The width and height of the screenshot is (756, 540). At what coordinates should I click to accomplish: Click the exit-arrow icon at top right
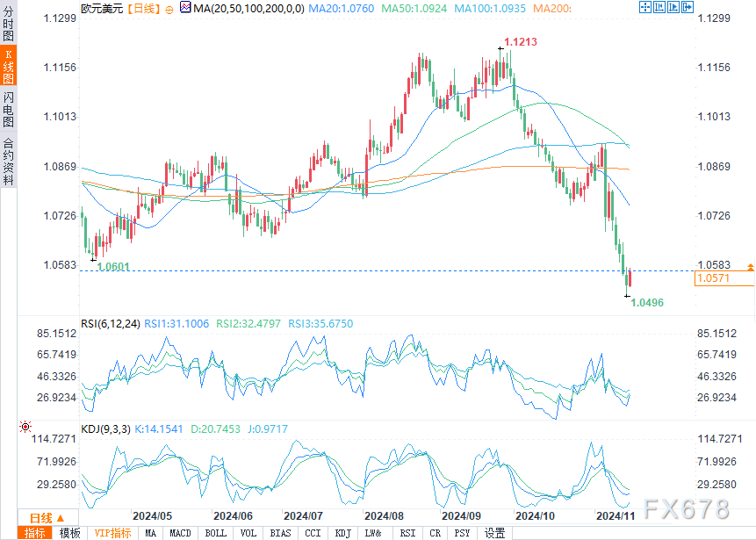[x=688, y=7]
